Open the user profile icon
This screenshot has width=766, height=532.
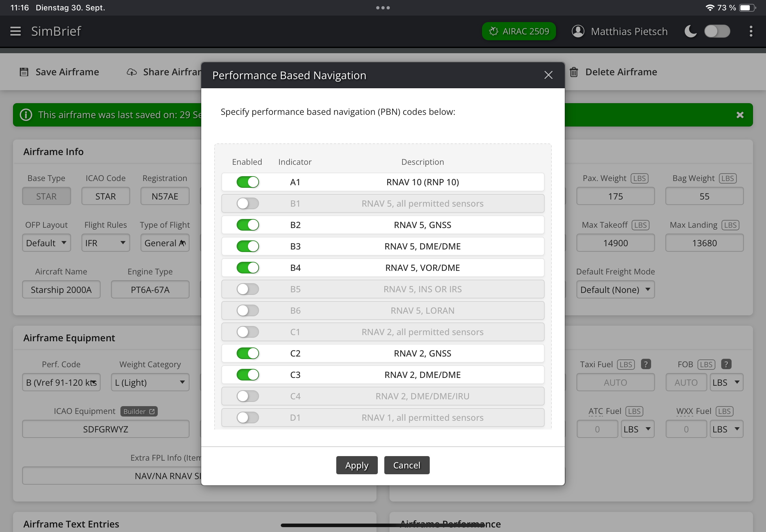(x=578, y=31)
